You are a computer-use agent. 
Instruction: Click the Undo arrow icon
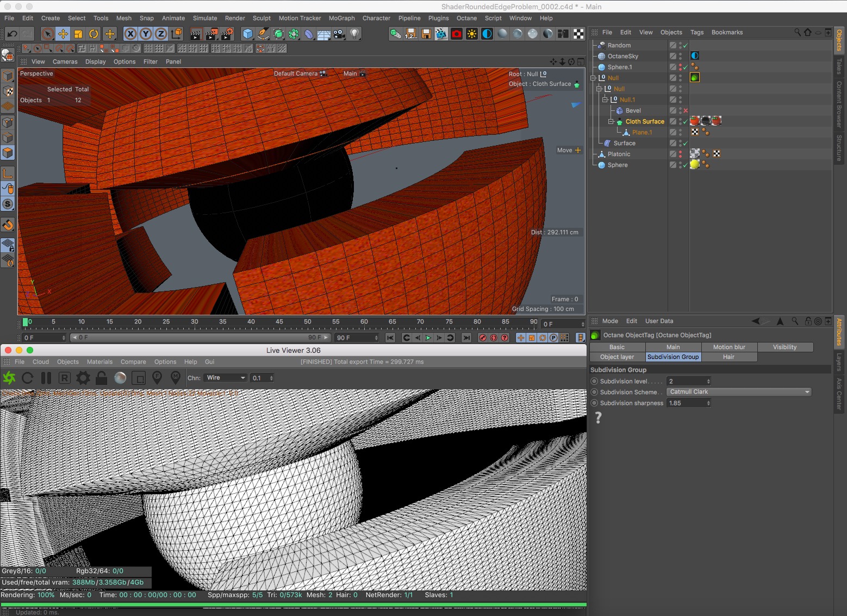coord(12,34)
